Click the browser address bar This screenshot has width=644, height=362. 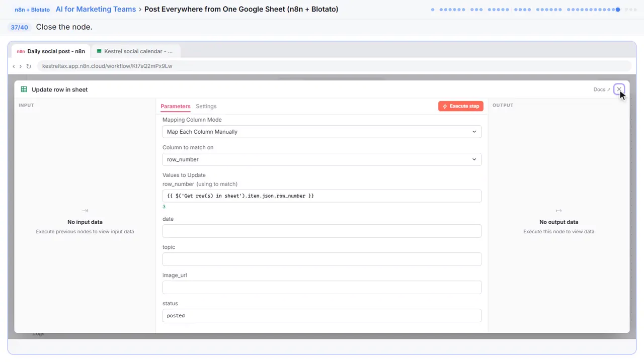[x=335, y=66]
